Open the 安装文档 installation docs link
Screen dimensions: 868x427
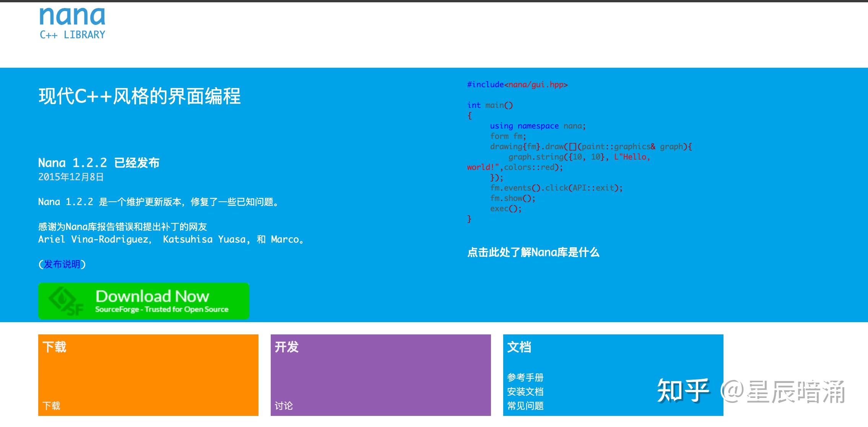pos(526,391)
